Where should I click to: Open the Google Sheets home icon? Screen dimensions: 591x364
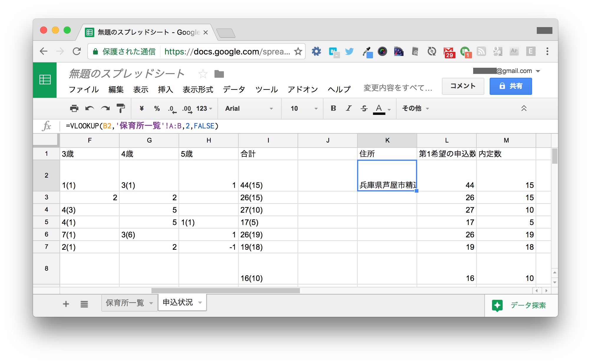(x=45, y=80)
